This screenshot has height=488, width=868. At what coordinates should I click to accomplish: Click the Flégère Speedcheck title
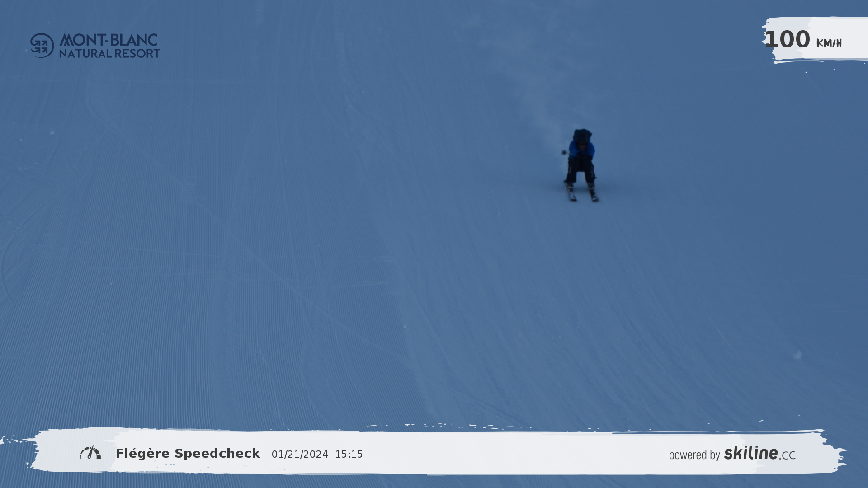[188, 454]
